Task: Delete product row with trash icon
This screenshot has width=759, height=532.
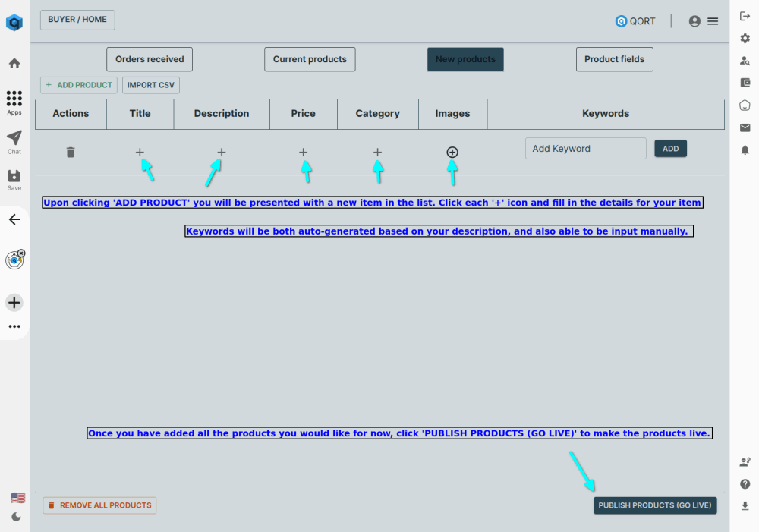Action: click(x=71, y=153)
